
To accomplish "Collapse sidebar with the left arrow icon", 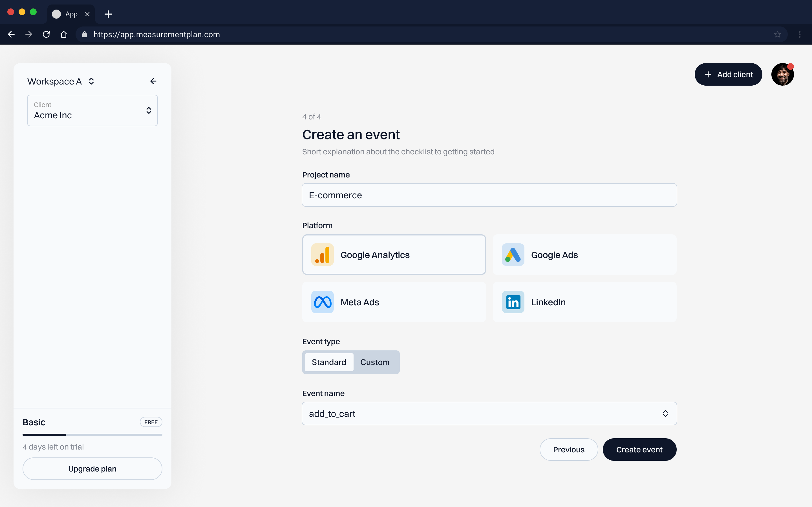I will click(153, 81).
